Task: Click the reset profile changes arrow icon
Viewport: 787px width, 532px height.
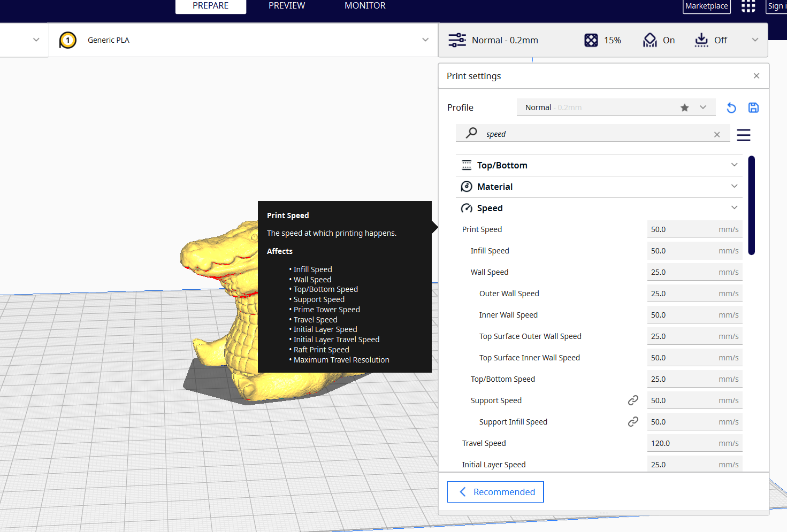Action: 731,108
